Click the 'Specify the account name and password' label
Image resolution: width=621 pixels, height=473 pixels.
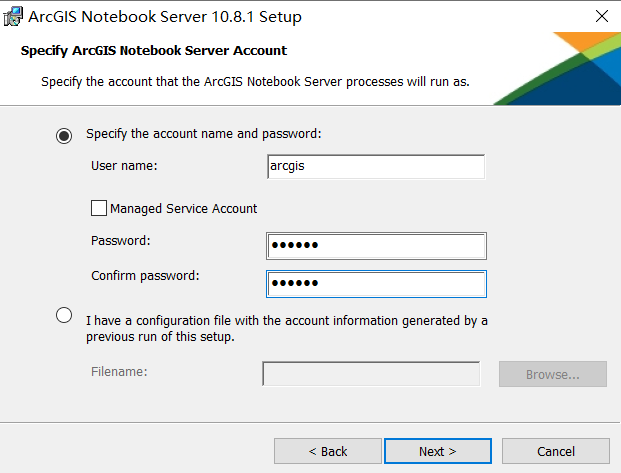[204, 134]
